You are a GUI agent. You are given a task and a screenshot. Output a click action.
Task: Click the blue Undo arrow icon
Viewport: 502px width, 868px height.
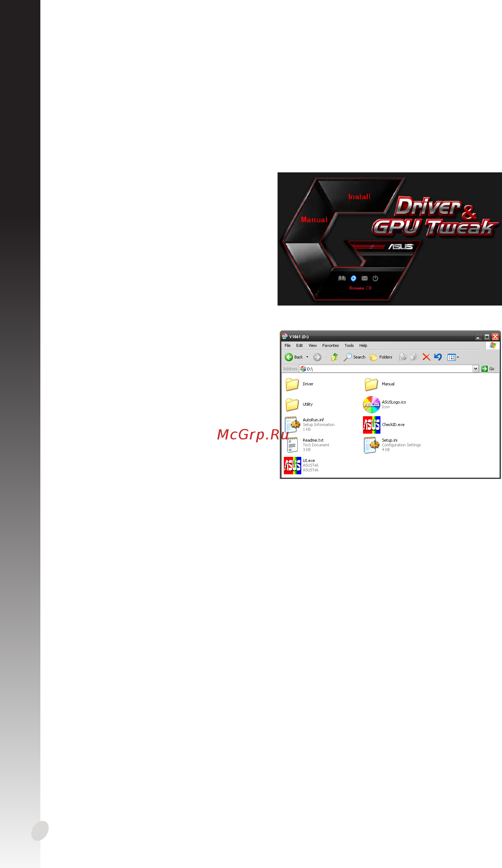pos(438,357)
